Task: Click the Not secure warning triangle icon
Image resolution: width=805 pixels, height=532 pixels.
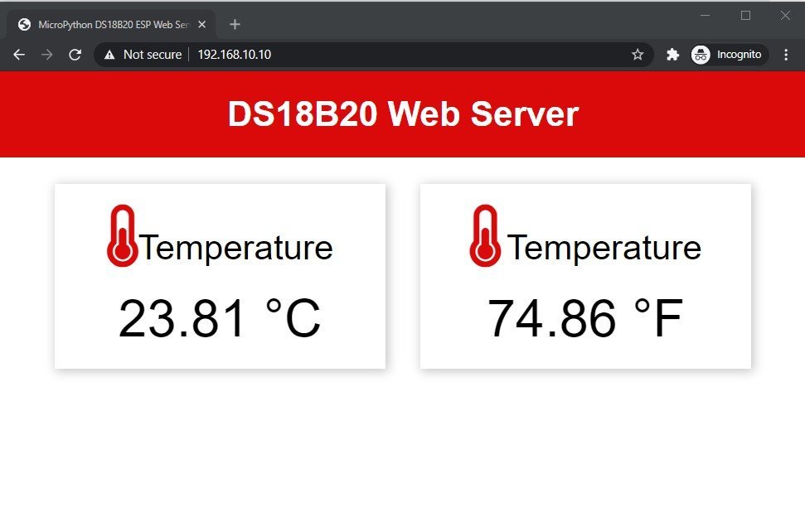Action: (x=109, y=55)
